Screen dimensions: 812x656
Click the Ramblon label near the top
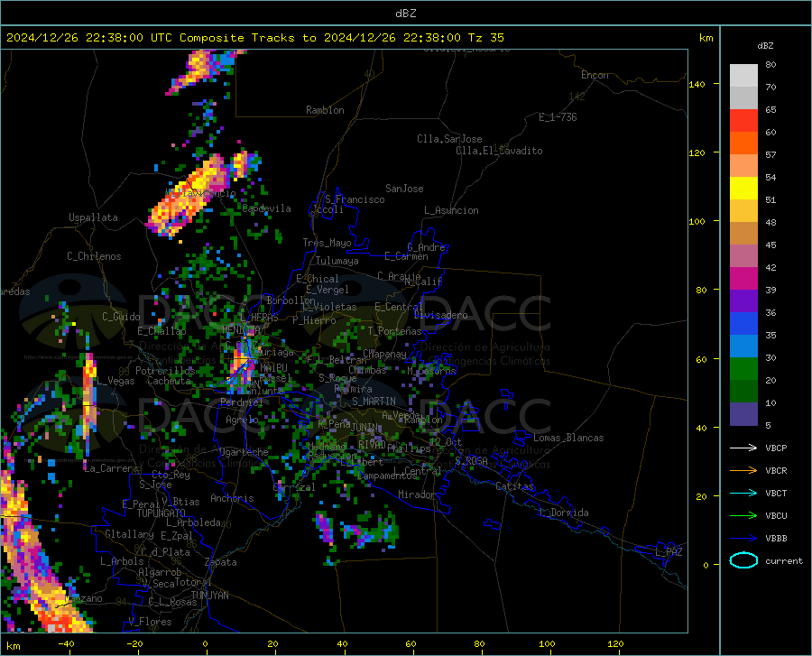click(325, 110)
